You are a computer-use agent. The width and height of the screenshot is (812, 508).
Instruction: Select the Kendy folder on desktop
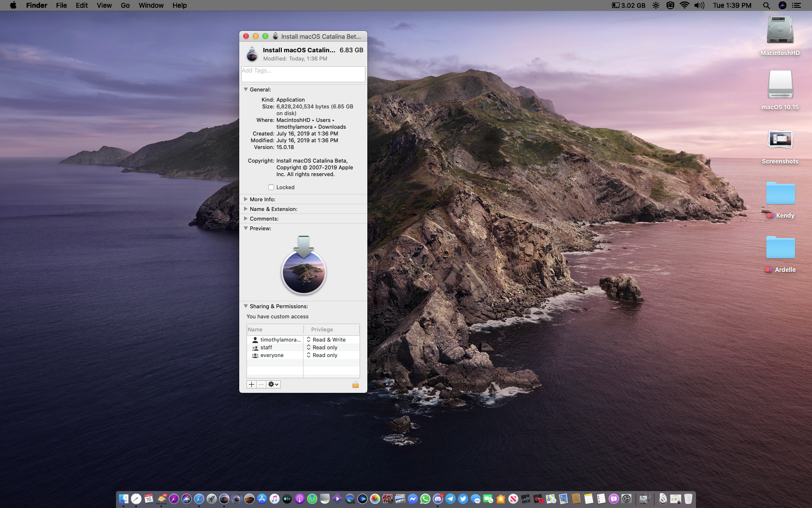tap(781, 200)
